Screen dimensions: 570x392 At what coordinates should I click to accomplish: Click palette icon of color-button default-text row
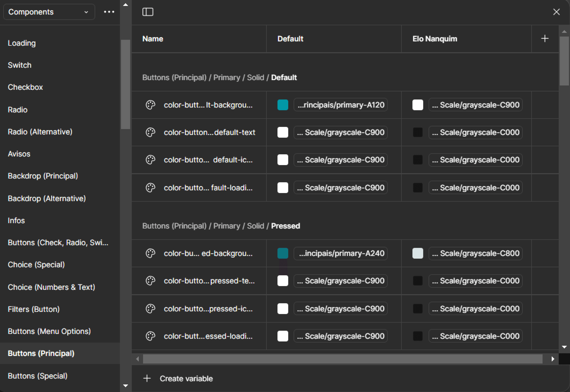[150, 132]
